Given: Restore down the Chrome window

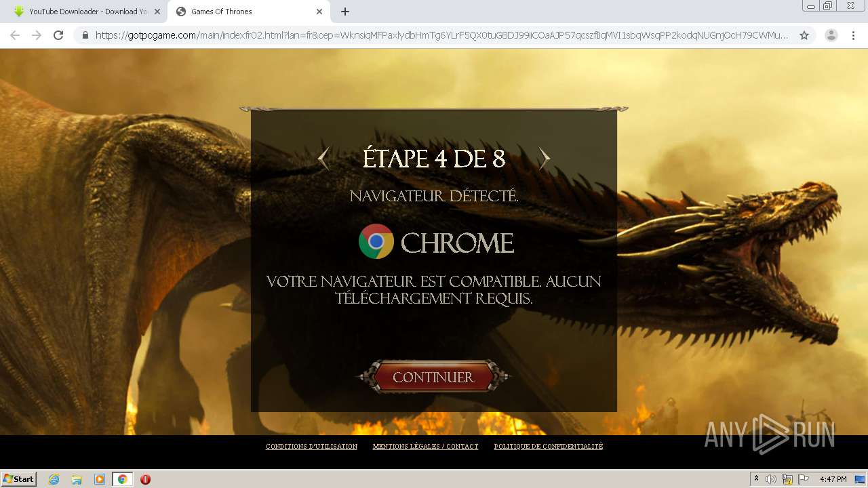Looking at the screenshot, I should [x=828, y=5].
